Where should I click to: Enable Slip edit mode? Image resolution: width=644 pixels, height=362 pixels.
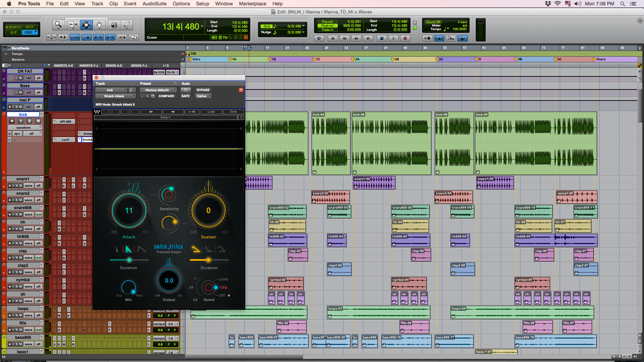coord(14,33)
